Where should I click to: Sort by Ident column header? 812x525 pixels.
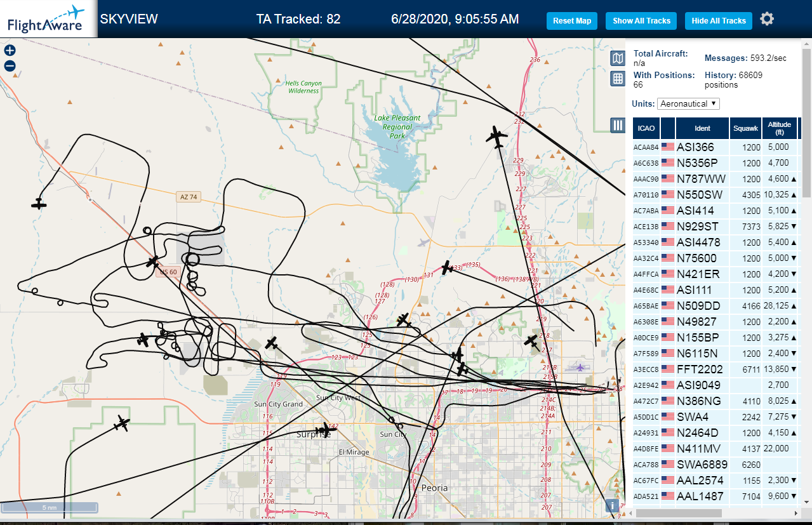[x=702, y=128]
